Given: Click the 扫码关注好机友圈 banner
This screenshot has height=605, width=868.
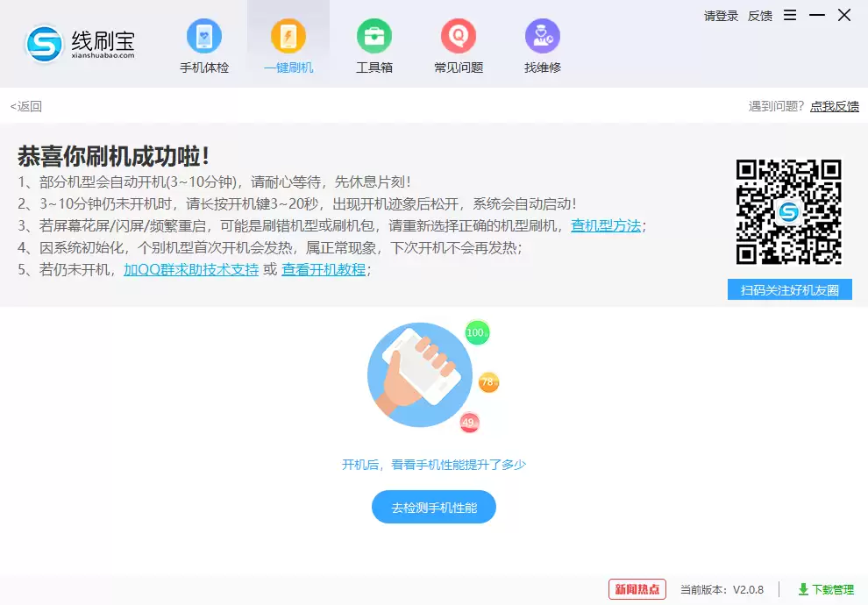Looking at the screenshot, I should coord(790,289).
